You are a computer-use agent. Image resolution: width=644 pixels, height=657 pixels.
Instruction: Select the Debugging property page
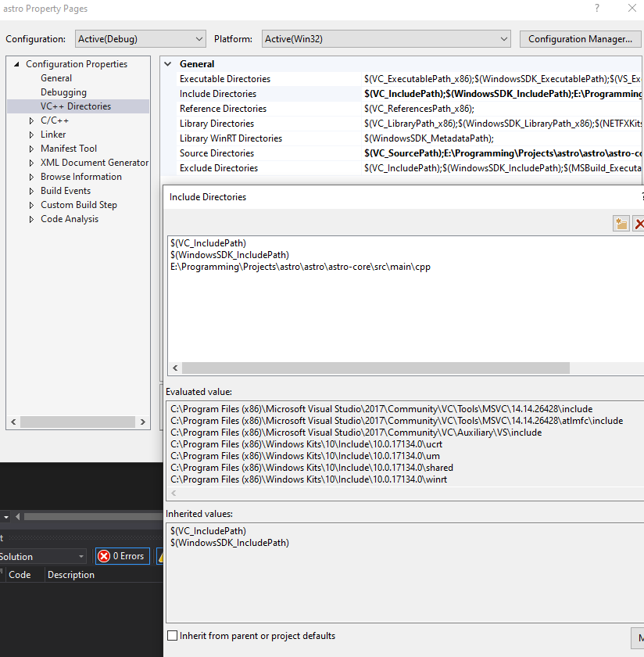pos(63,92)
